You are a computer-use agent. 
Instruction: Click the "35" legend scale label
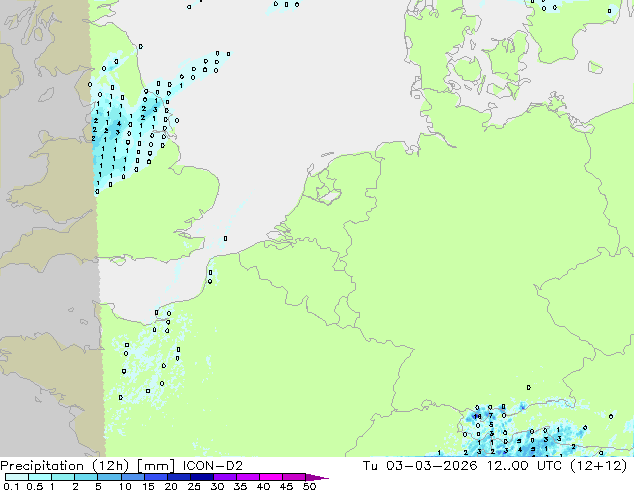pos(240,486)
